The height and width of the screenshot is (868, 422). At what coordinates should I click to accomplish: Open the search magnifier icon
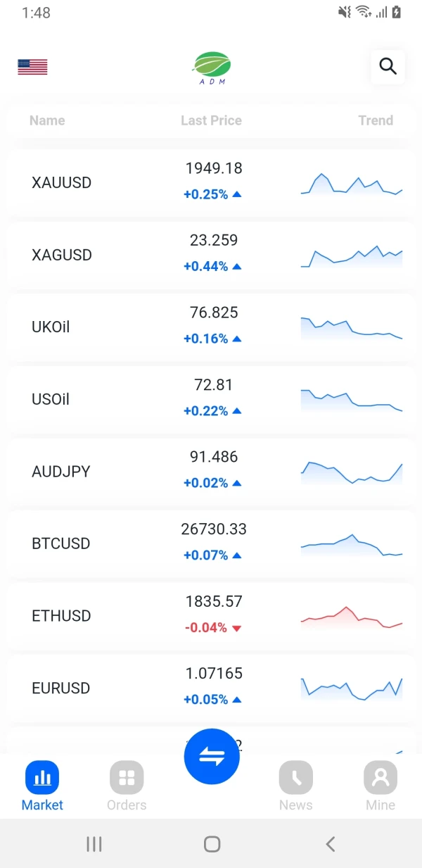388,67
